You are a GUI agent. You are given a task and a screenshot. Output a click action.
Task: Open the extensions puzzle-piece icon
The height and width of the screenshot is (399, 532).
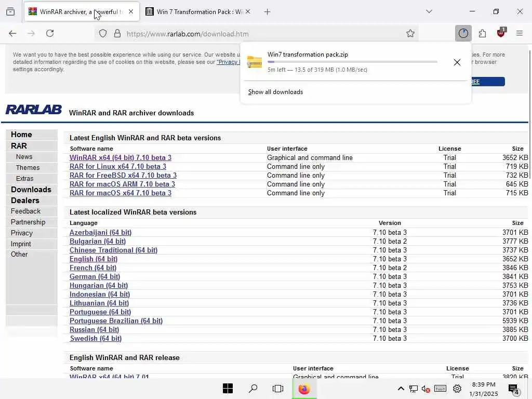(x=482, y=33)
